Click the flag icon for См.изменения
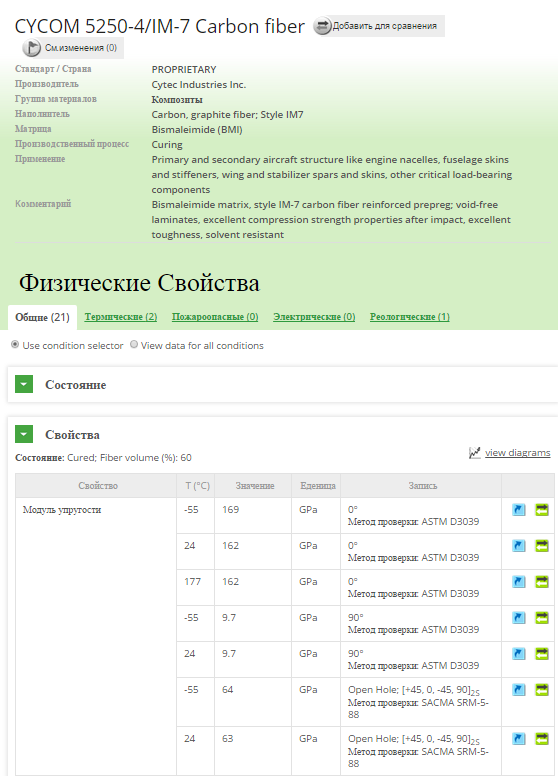558x776 pixels. (32, 48)
